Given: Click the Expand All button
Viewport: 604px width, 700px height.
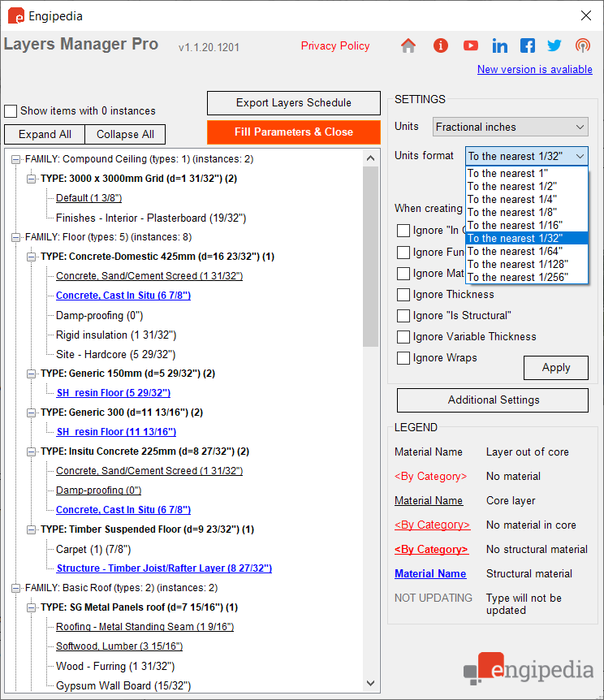Looking at the screenshot, I should [45, 134].
